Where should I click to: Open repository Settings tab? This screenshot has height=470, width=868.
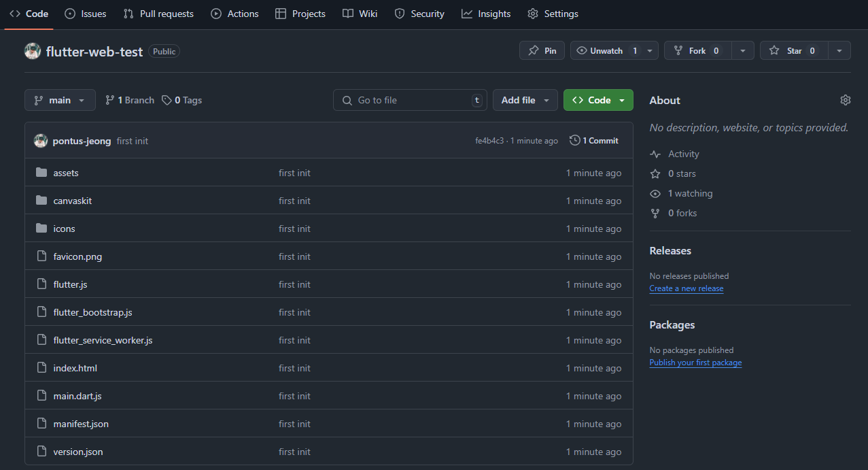coord(553,14)
